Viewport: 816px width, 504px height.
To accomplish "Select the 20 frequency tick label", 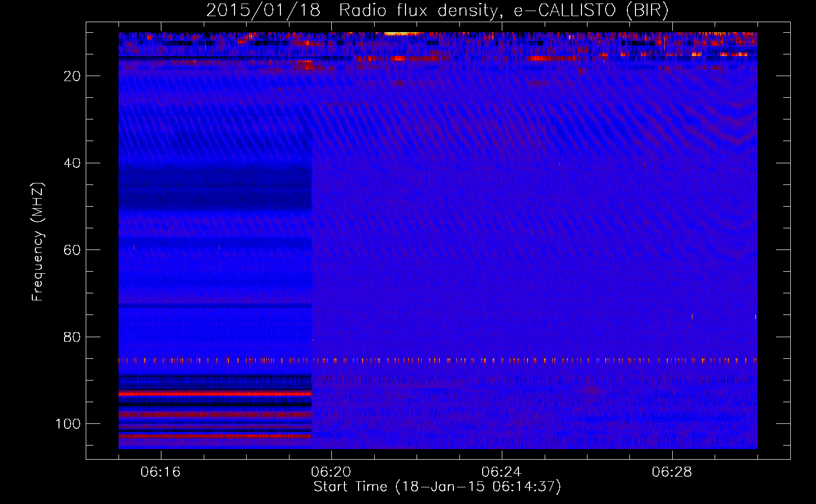I will [73, 76].
